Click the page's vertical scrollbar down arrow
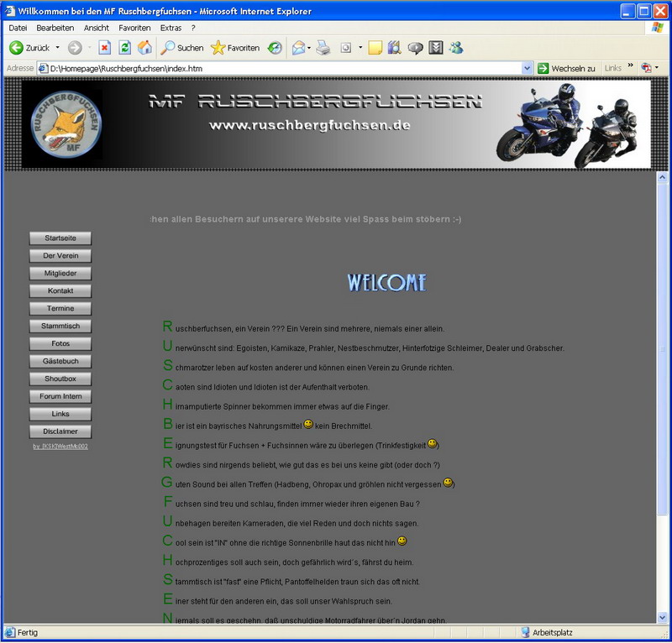This screenshot has height=643, width=672. [x=662, y=617]
